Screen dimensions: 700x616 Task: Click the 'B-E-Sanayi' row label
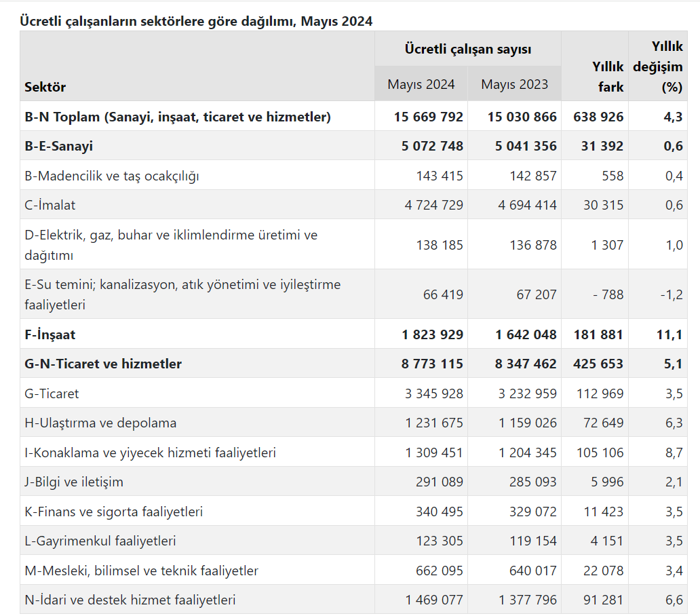(x=59, y=146)
